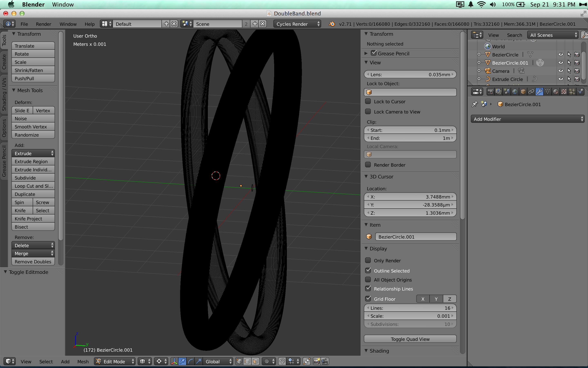Click the Knife Project button
The image size is (588, 368).
[x=33, y=219]
